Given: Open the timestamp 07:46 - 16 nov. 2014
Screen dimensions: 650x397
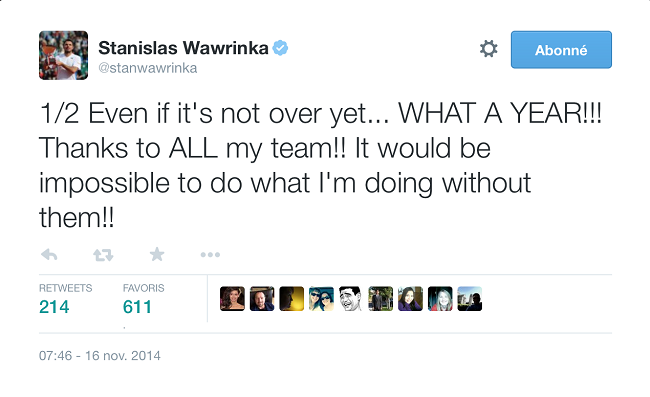Looking at the screenshot, I should point(99,356).
